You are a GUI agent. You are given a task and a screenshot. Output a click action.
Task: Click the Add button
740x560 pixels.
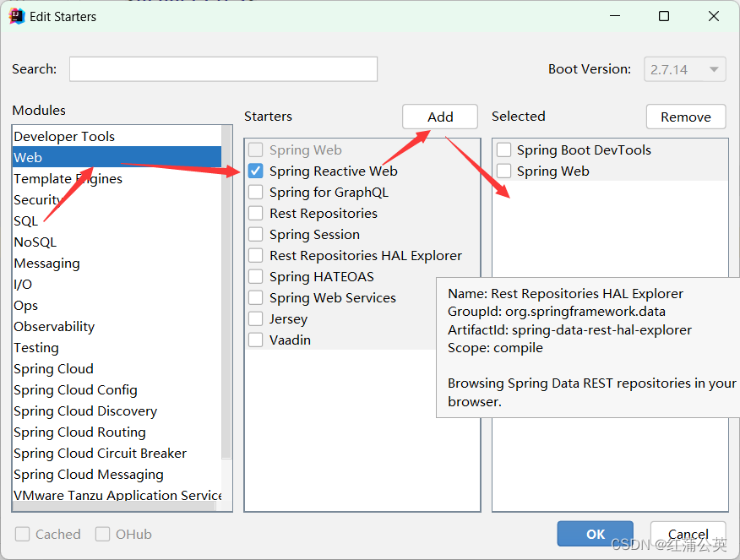pos(440,117)
